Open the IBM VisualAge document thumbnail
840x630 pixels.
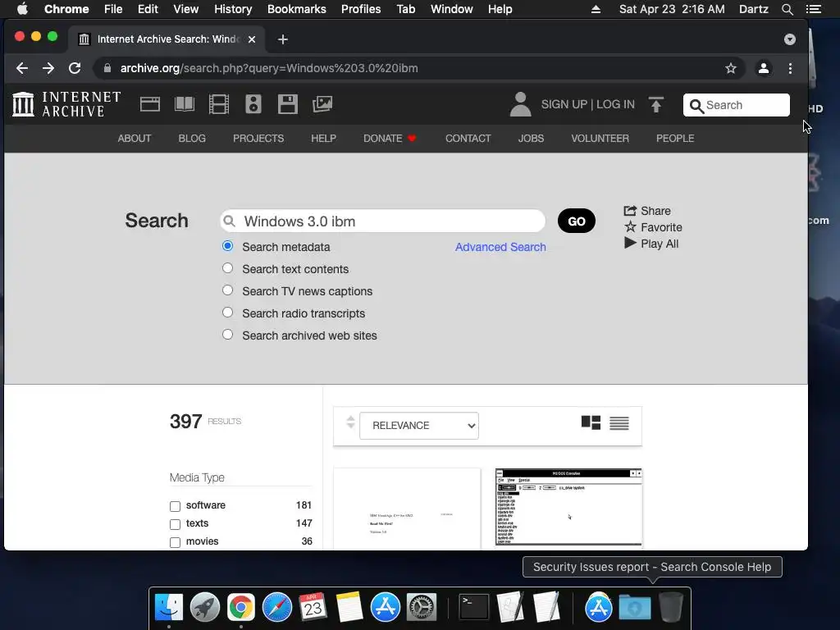pos(407,509)
